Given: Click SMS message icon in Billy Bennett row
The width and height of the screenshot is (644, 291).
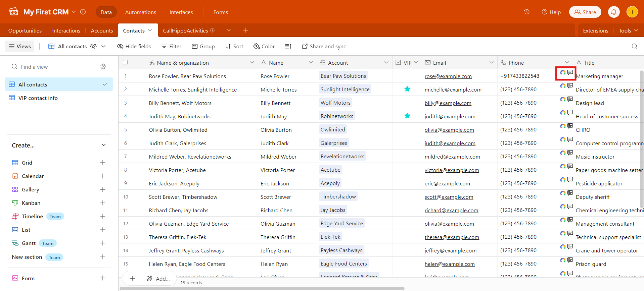Looking at the screenshot, I should pos(570,99).
